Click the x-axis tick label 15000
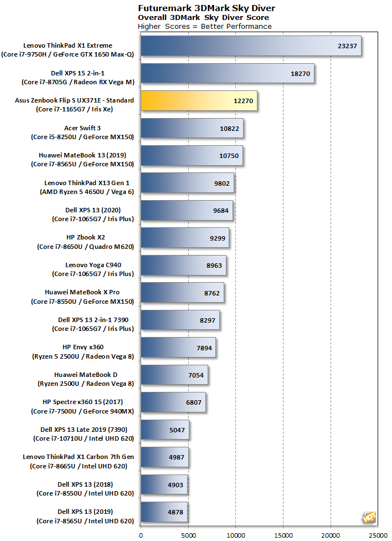This screenshot has height=541, width=392. pos(283,535)
